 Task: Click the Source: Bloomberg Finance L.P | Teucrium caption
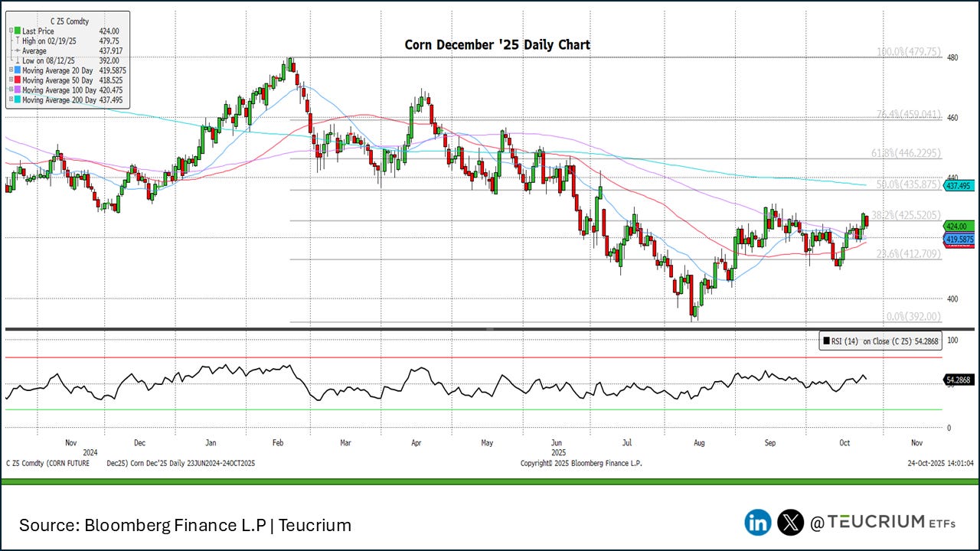coord(185,525)
